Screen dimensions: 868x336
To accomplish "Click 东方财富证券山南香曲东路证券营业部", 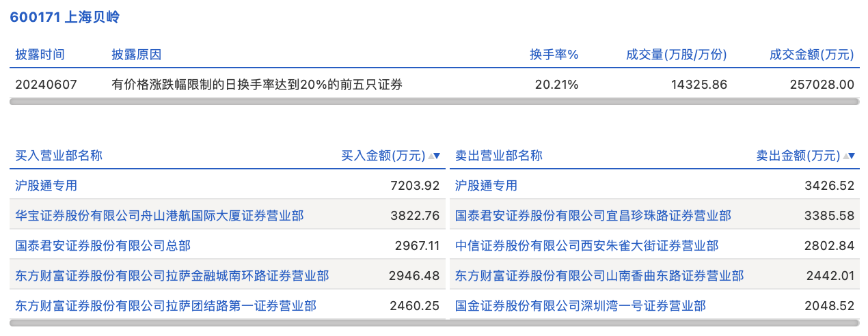I will coord(599,276).
